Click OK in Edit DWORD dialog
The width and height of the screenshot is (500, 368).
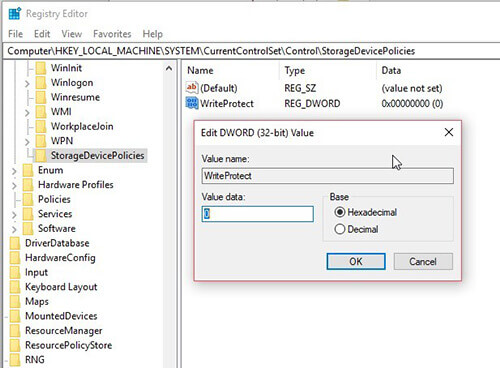(356, 261)
